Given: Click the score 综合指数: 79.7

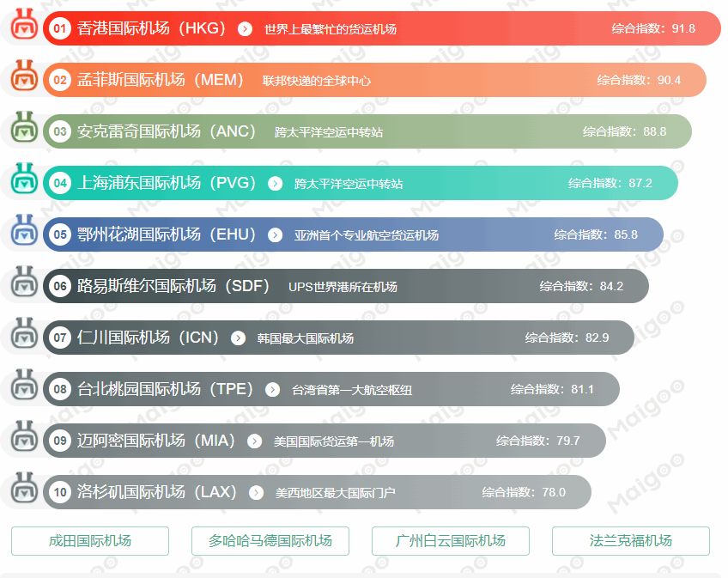Looking at the screenshot, I should [538, 441].
